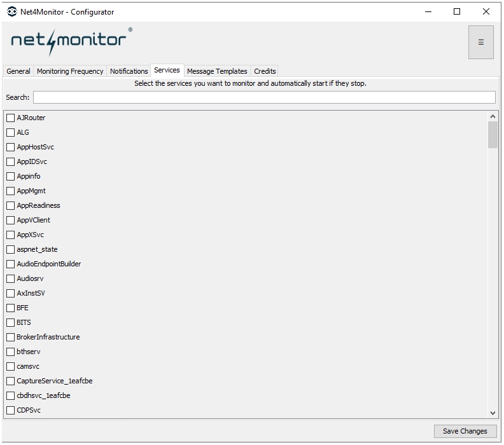Enable the CaptureService_1eafcbe checkbox
This screenshot has height=445, width=504.
coord(11,381)
